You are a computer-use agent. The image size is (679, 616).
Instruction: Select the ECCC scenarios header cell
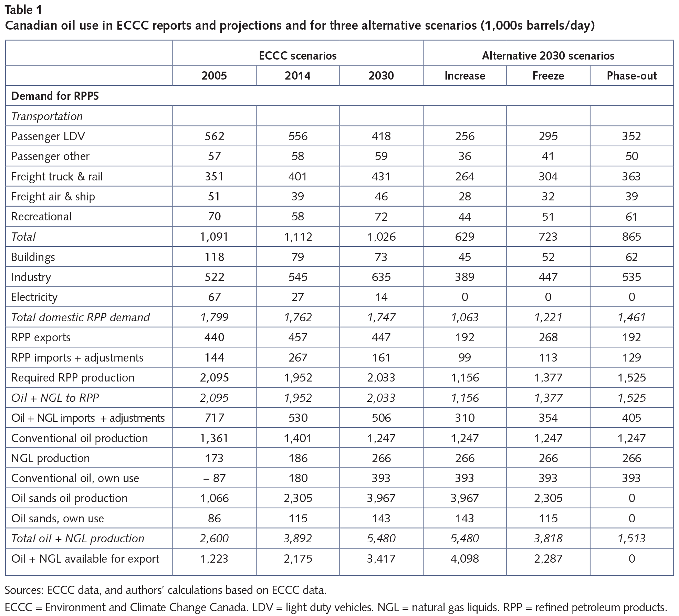click(x=297, y=56)
